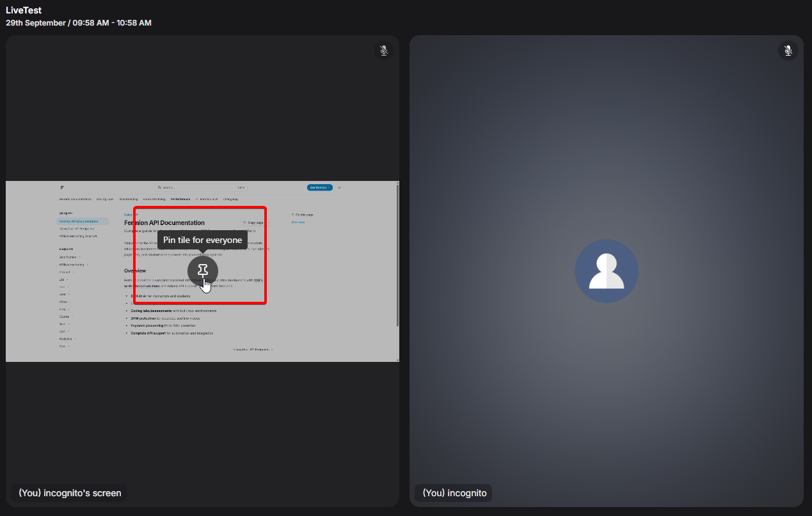Click the Fermion logo in shared screen
This screenshot has height=516, width=812.
(x=62, y=187)
